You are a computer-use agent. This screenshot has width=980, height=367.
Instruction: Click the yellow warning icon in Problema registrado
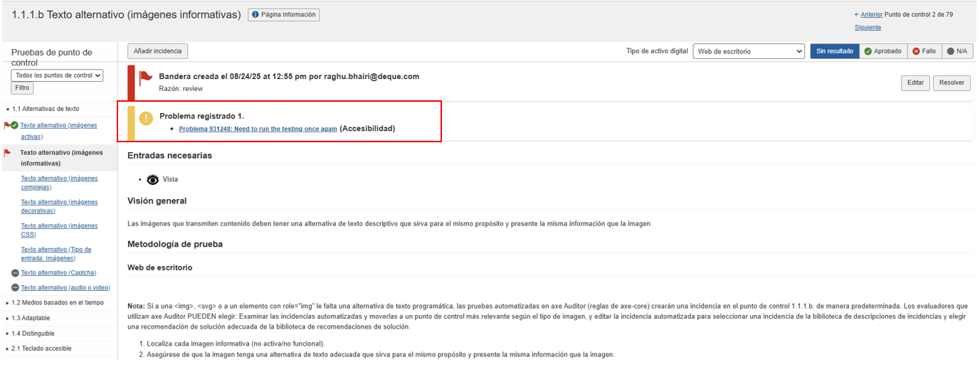click(146, 118)
